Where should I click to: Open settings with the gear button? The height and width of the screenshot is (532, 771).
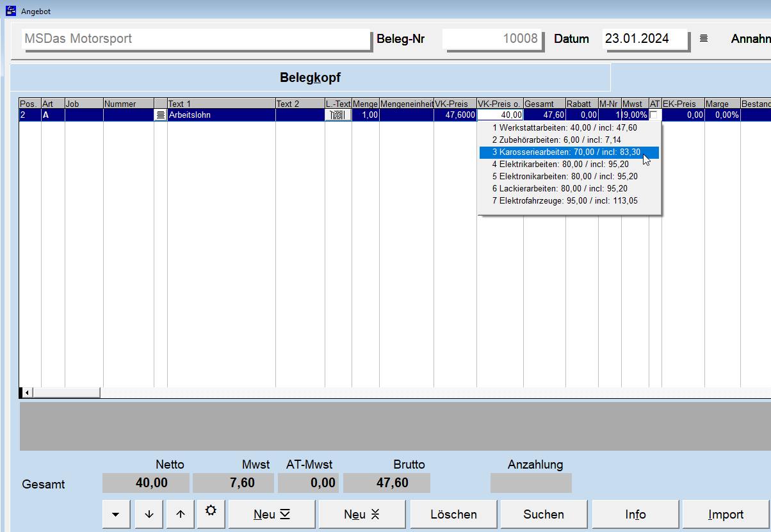[x=211, y=514]
